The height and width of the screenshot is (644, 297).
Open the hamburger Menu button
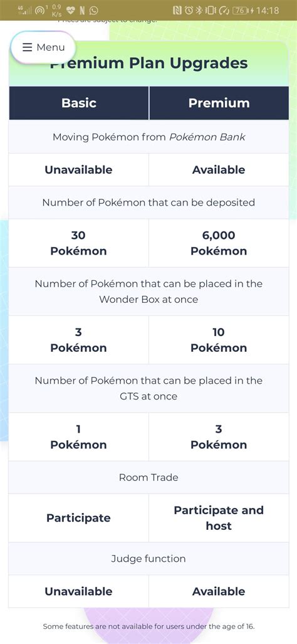click(x=43, y=48)
